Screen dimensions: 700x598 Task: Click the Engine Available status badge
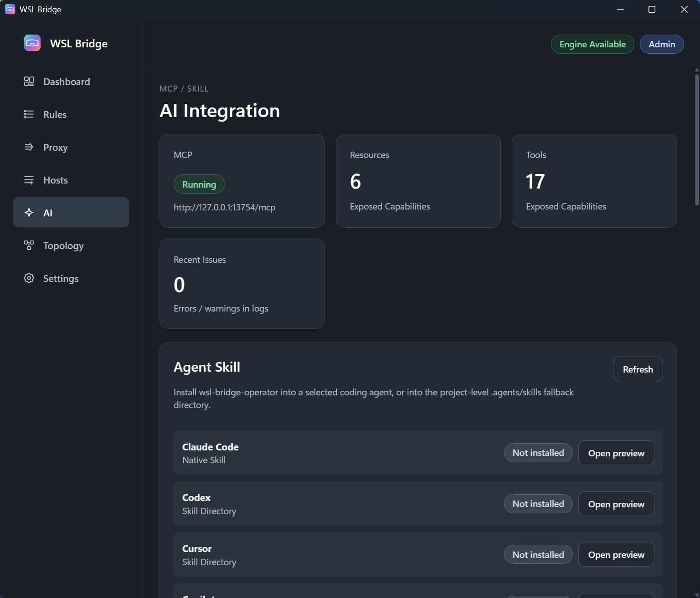tap(592, 44)
